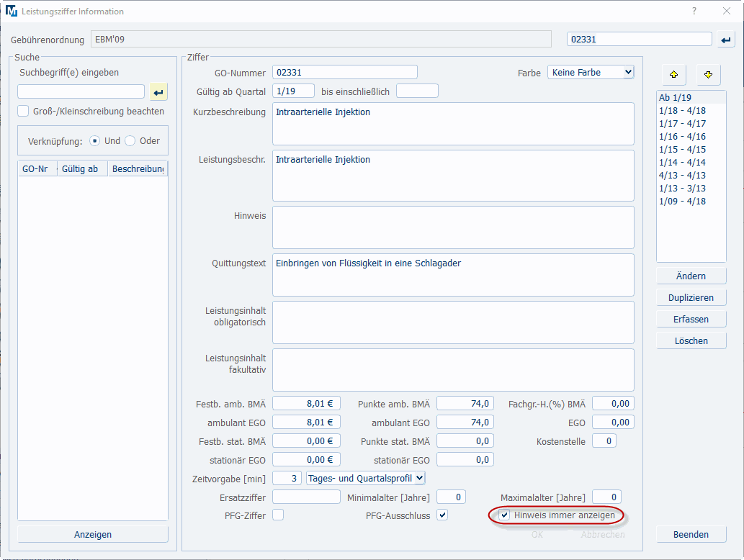Click the application logo in title bar
This screenshot has width=744, height=560.
(x=11, y=12)
